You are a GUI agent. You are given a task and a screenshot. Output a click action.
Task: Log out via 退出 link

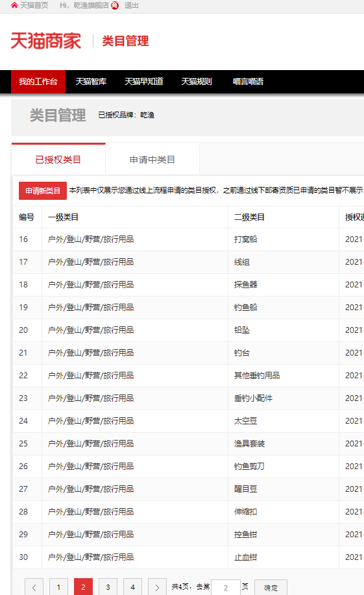click(131, 5)
